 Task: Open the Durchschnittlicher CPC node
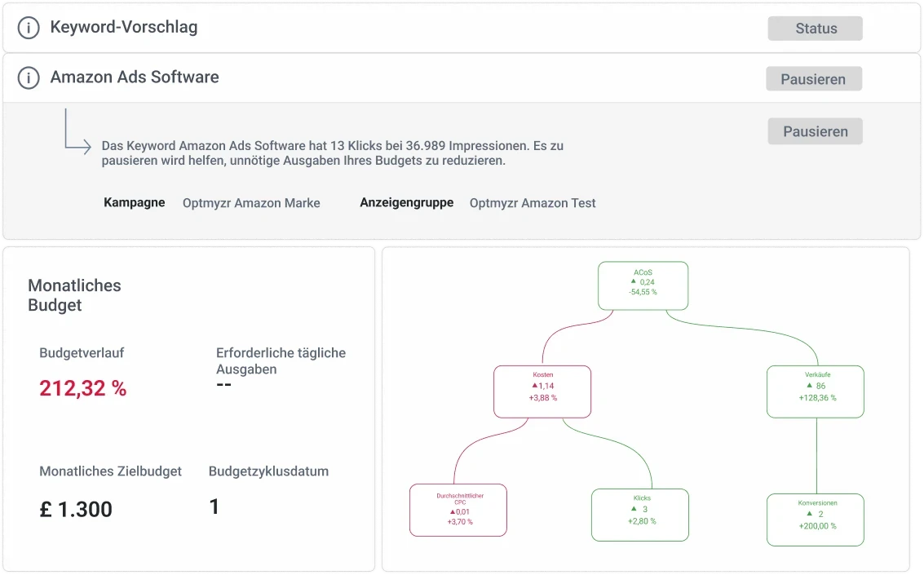[x=458, y=510]
